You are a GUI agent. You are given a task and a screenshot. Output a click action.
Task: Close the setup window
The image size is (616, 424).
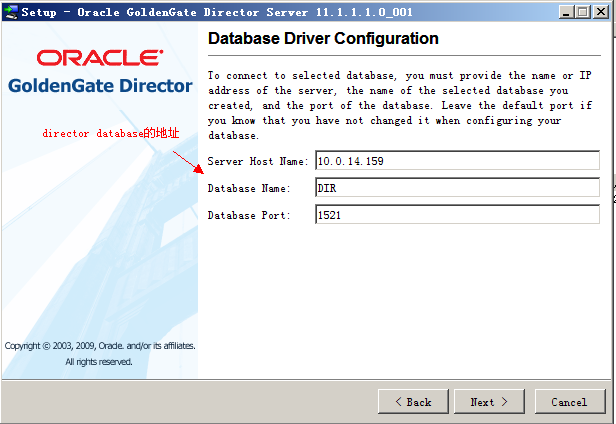click(x=601, y=12)
